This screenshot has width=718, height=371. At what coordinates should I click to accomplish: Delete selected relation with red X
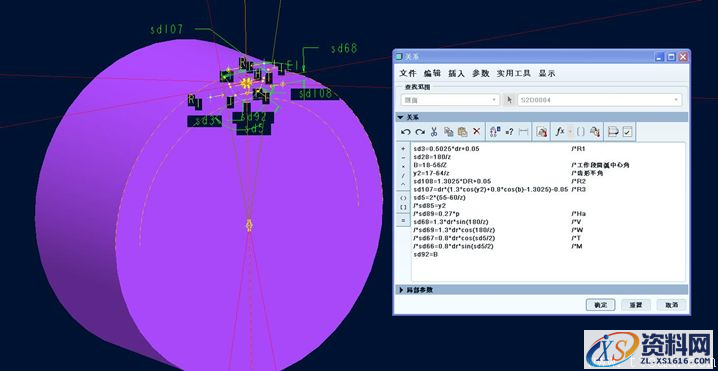click(476, 131)
